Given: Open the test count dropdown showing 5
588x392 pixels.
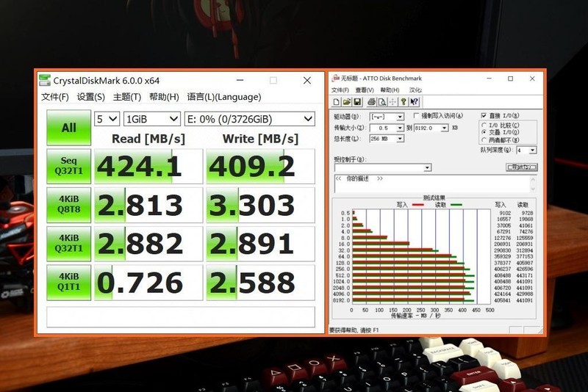Looking at the screenshot, I should 107,119.
